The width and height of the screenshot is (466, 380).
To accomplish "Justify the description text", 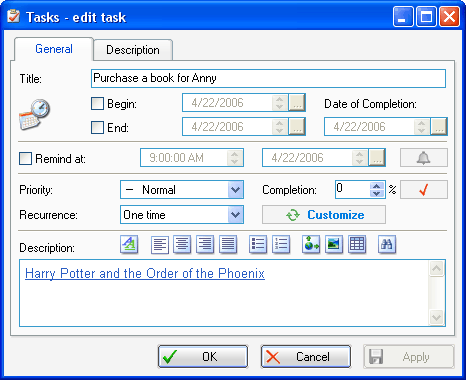I will pos(228,245).
